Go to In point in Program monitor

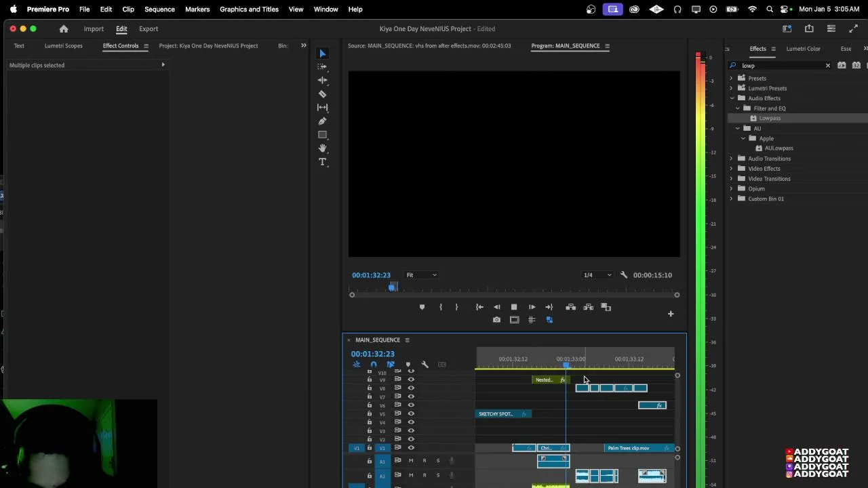tap(479, 307)
